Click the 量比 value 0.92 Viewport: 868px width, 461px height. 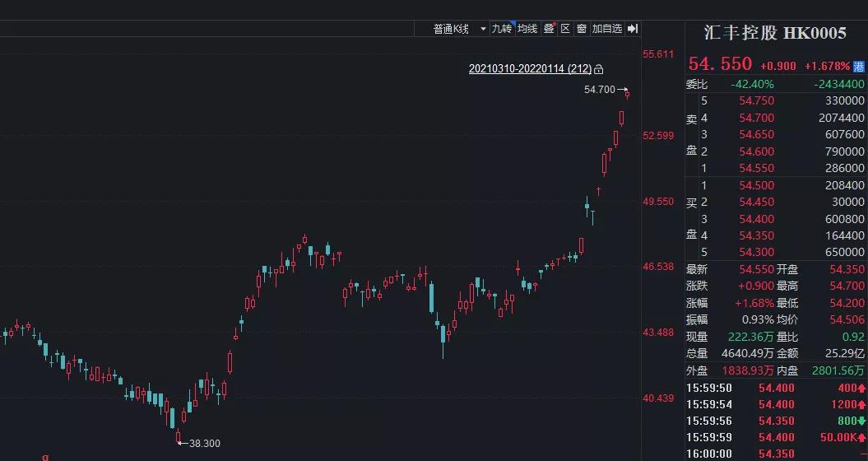(x=852, y=337)
